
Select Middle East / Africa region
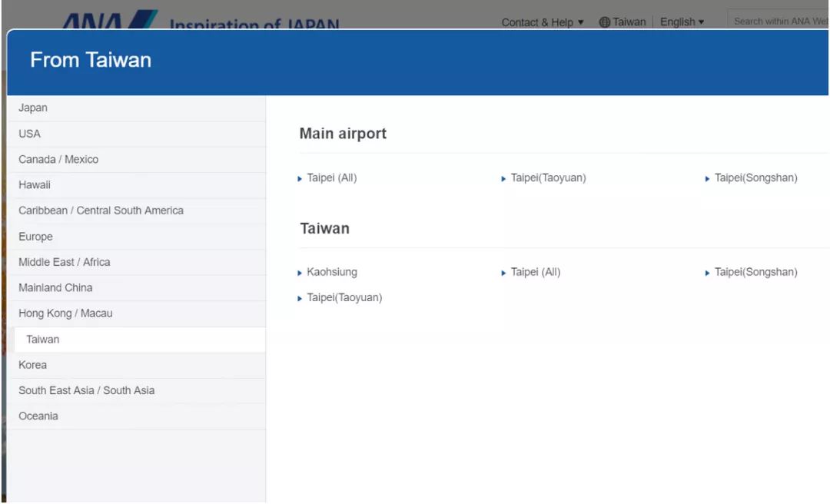[x=65, y=262]
